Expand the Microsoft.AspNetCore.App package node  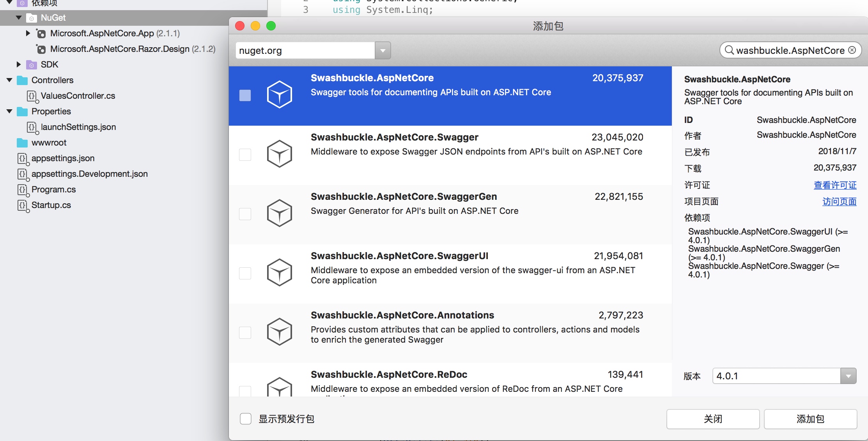(28, 33)
